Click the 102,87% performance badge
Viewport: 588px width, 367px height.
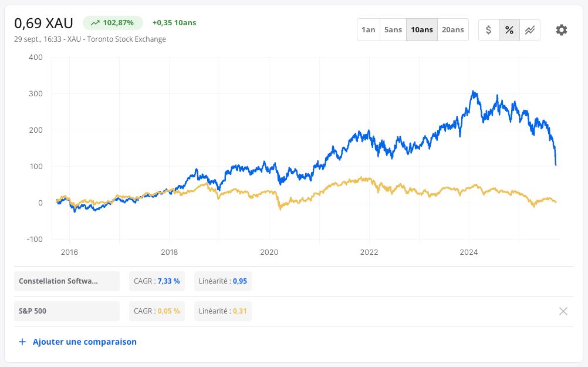[x=113, y=23]
